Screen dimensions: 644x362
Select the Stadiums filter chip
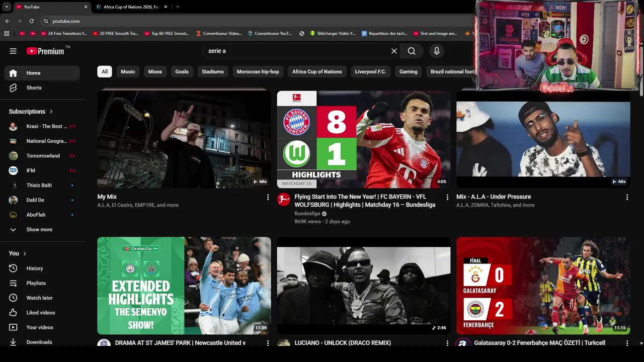[213, 71]
